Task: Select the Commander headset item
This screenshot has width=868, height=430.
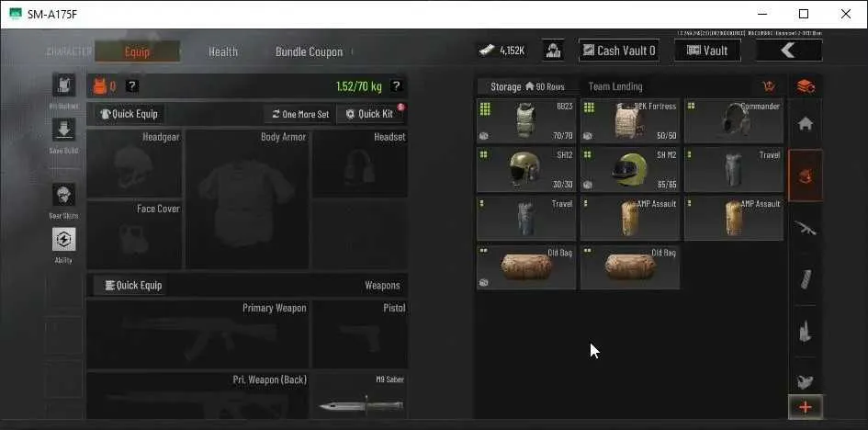Action: 734,121
